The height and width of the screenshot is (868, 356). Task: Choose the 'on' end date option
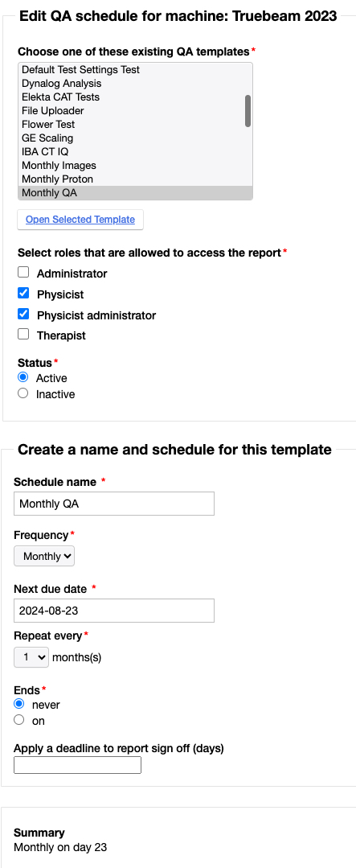pos(18,720)
